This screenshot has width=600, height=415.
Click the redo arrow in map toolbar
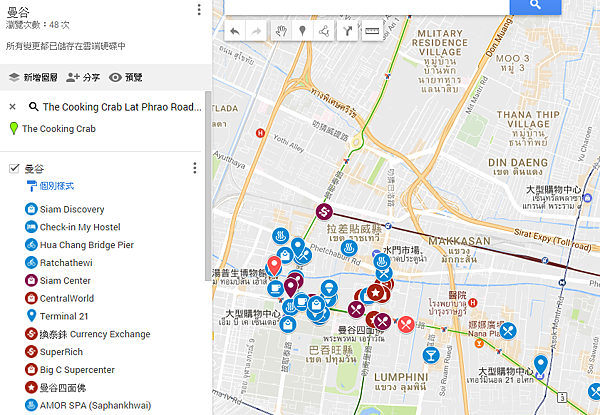point(256,31)
